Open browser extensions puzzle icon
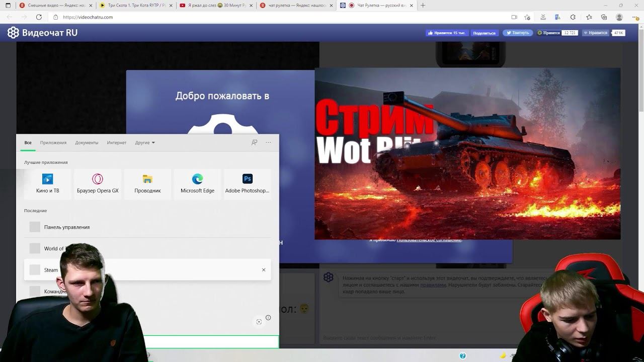This screenshot has height=362, width=644. tap(573, 17)
